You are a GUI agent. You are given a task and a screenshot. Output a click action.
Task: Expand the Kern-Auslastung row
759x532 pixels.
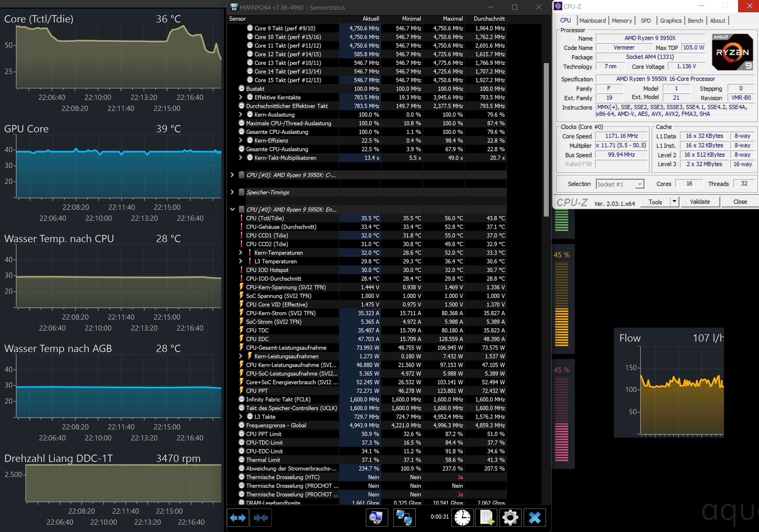tap(241, 114)
